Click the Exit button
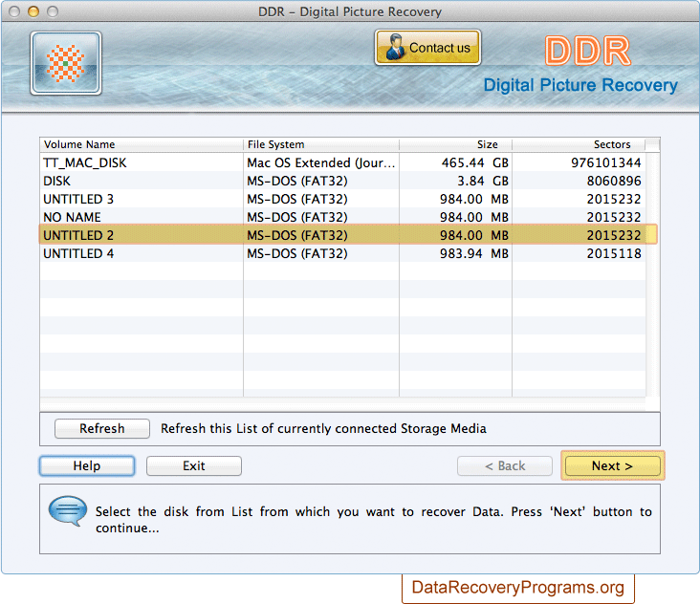This screenshot has width=700, height=604. 194,465
